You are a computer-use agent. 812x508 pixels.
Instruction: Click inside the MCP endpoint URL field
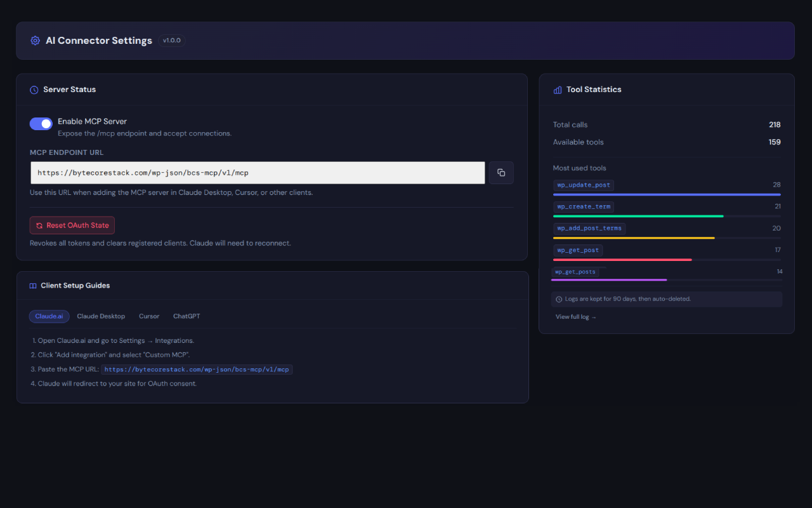(x=258, y=173)
